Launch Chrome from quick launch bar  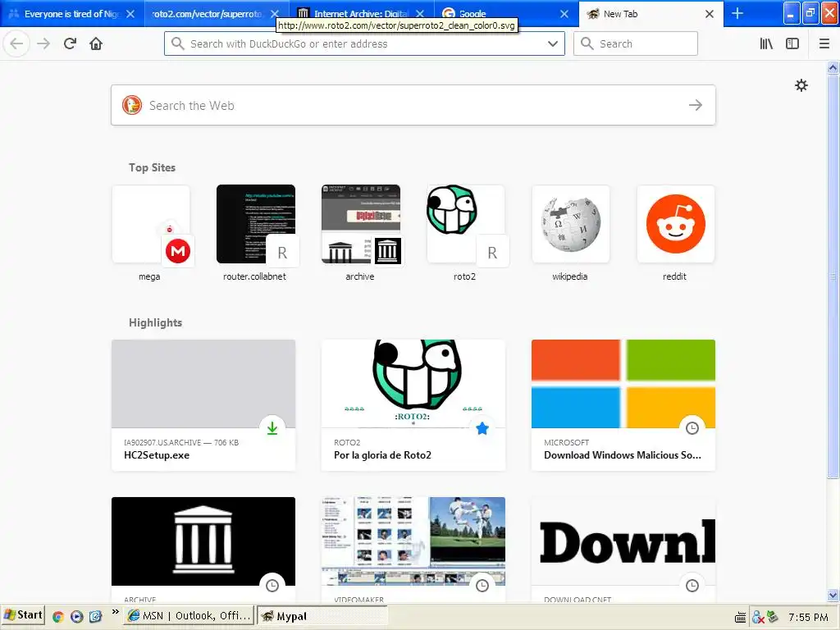pyautogui.click(x=58, y=617)
